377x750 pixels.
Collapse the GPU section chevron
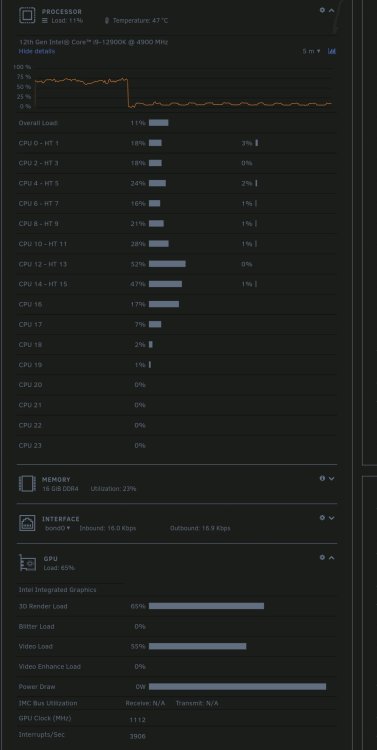tap(331, 557)
